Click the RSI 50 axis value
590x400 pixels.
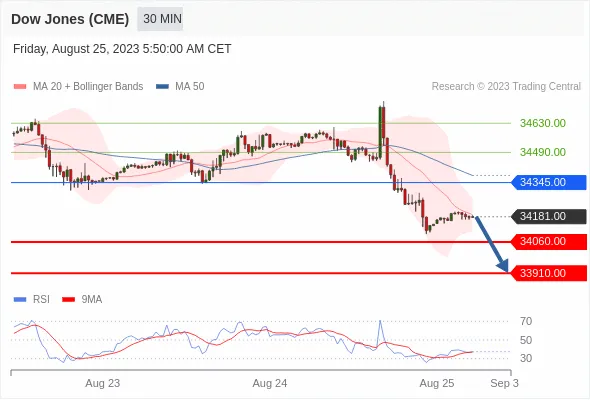click(526, 340)
